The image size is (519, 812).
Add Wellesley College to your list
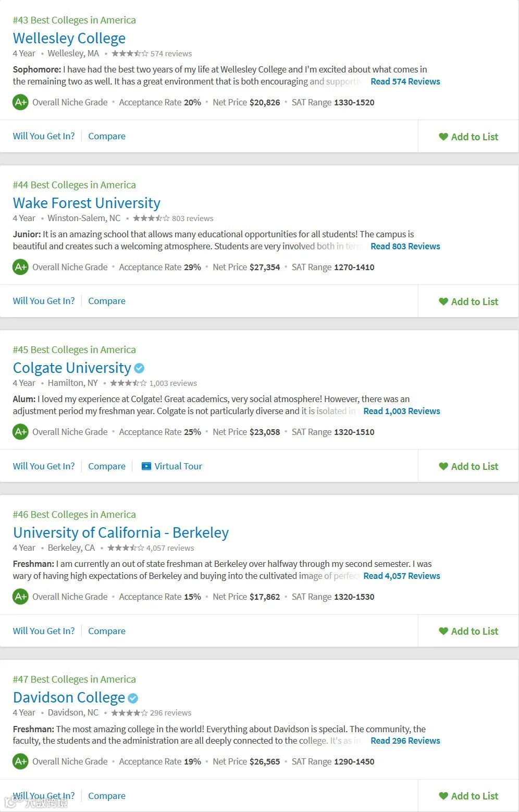point(468,137)
